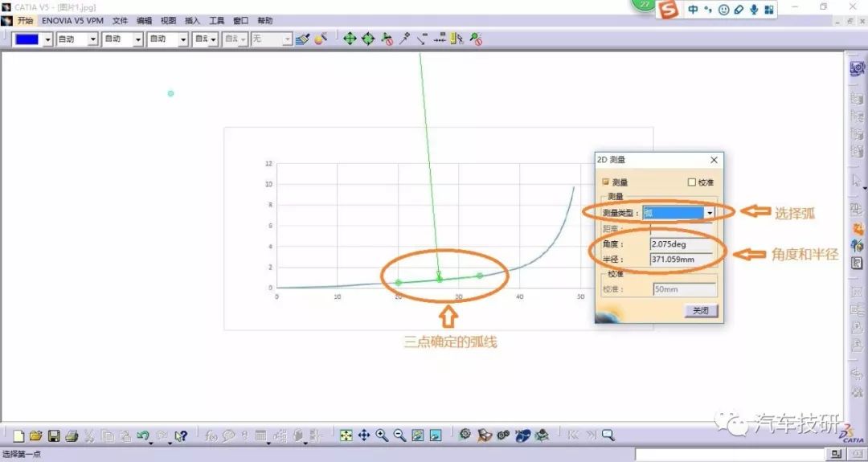The width and height of the screenshot is (868, 462).
Task: Click the second green four-arrow icon
Action: tap(368, 39)
